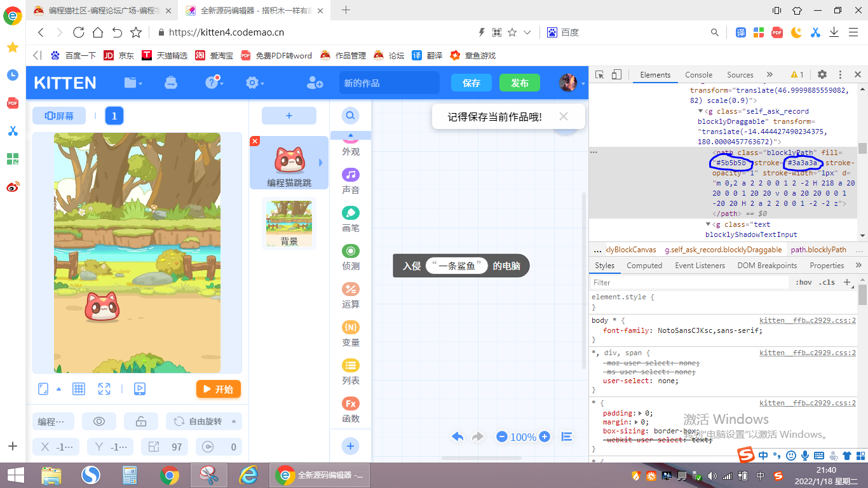
Task: Collapse the g class="text node
Action: click(x=709, y=224)
